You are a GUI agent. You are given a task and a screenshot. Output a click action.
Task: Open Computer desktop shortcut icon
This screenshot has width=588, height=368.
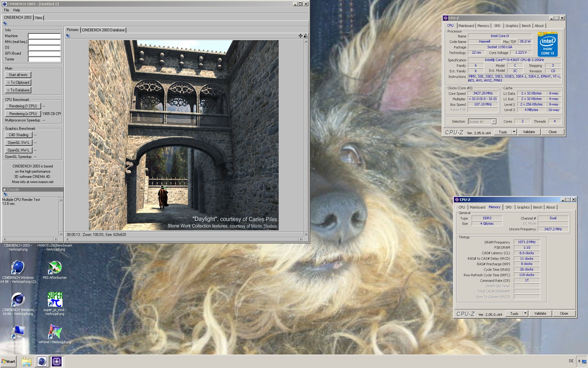pos(18,332)
